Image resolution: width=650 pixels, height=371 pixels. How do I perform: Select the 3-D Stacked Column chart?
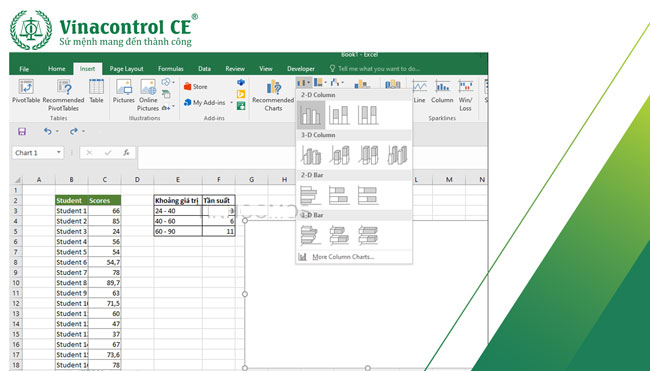(340, 155)
